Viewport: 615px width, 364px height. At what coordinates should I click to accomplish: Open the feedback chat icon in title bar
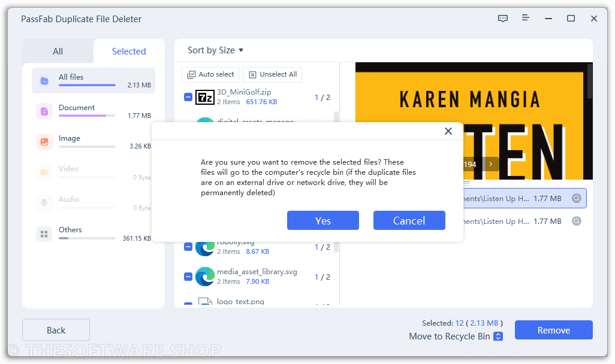[502, 19]
